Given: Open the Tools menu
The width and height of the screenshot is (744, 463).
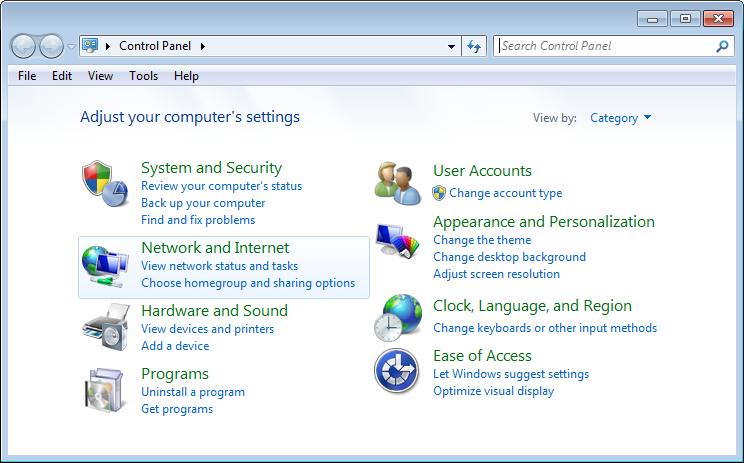Looking at the screenshot, I should click(x=143, y=76).
